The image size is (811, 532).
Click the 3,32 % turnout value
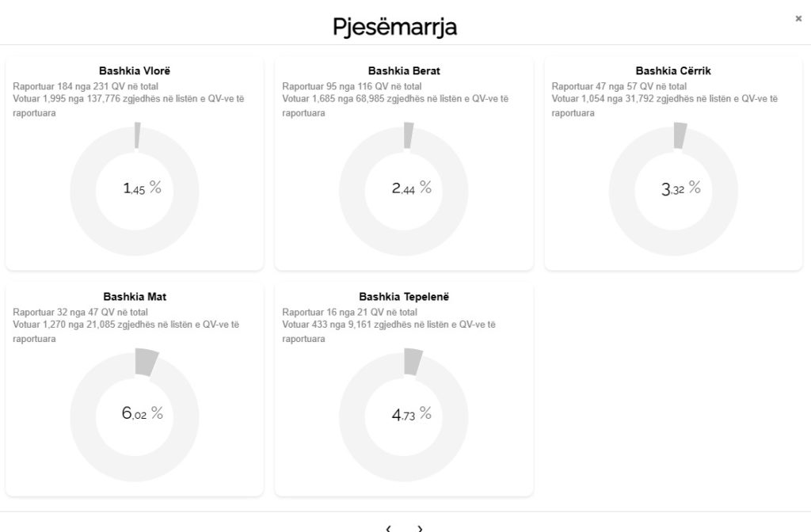point(680,188)
